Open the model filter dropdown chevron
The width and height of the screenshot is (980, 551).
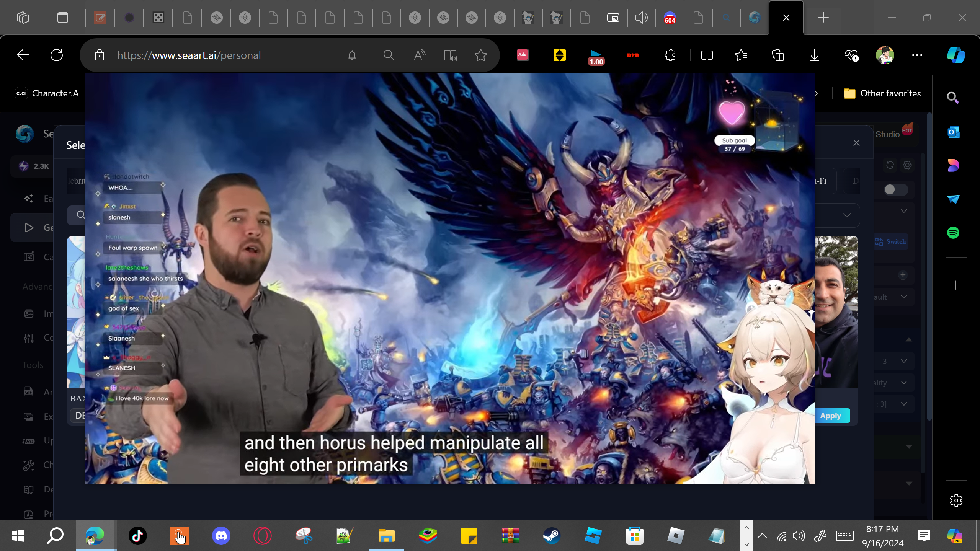tap(847, 215)
